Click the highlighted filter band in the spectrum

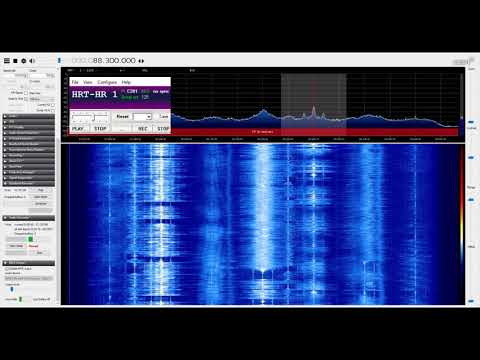click(314, 104)
